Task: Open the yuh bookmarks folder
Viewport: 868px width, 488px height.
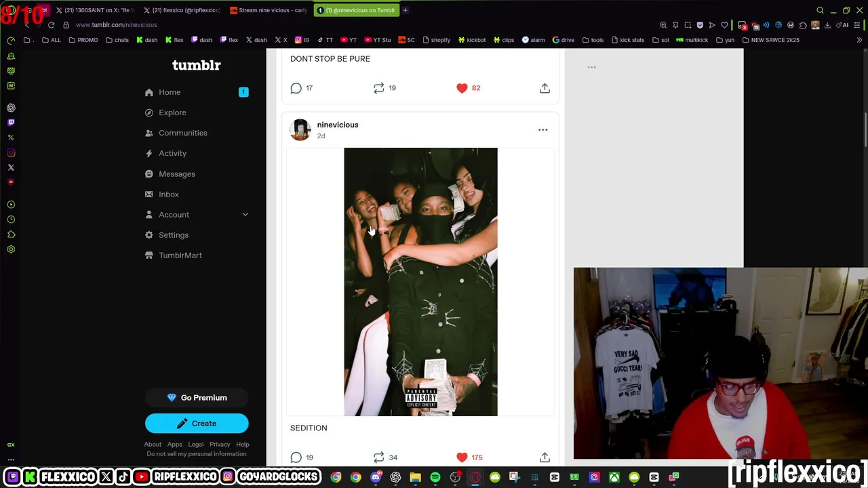Action: point(726,40)
